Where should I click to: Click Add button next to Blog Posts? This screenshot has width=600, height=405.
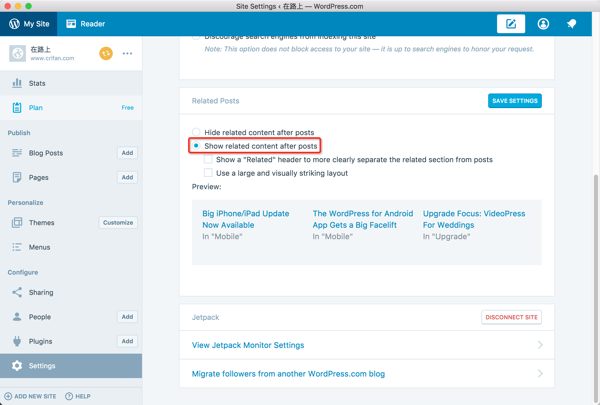click(x=127, y=153)
